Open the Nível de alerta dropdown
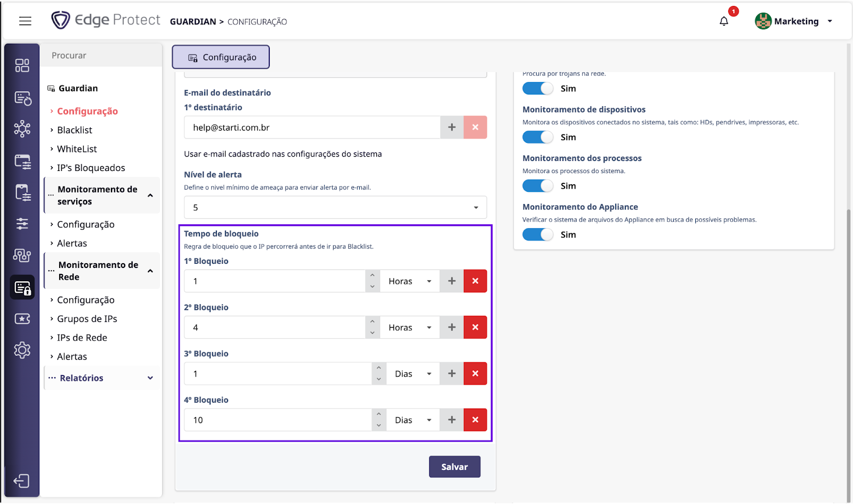The height and width of the screenshot is (504, 853). tap(335, 208)
